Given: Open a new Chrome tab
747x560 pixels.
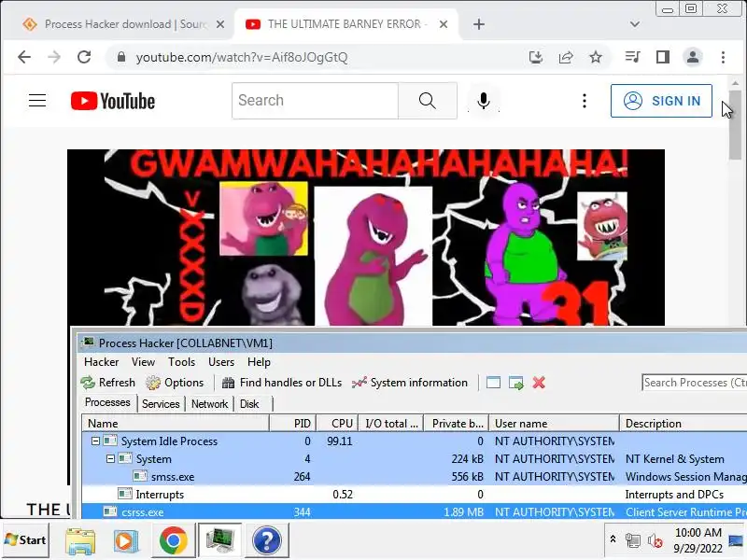Looking at the screenshot, I should tap(479, 24).
